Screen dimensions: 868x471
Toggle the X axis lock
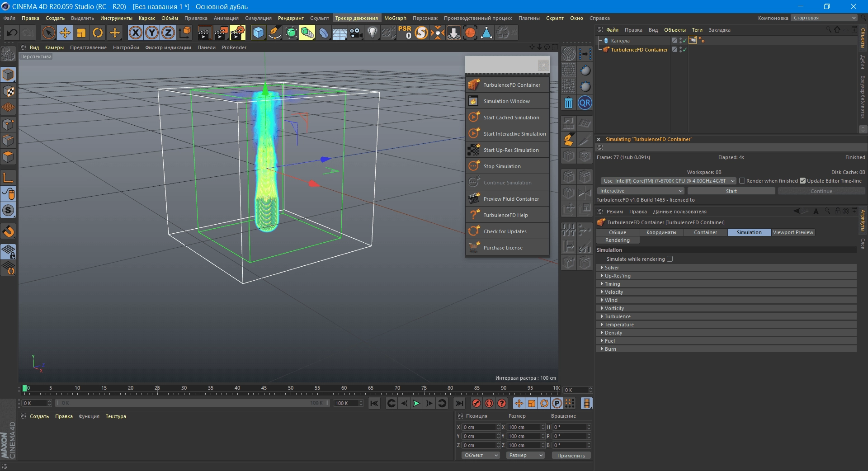(135, 33)
